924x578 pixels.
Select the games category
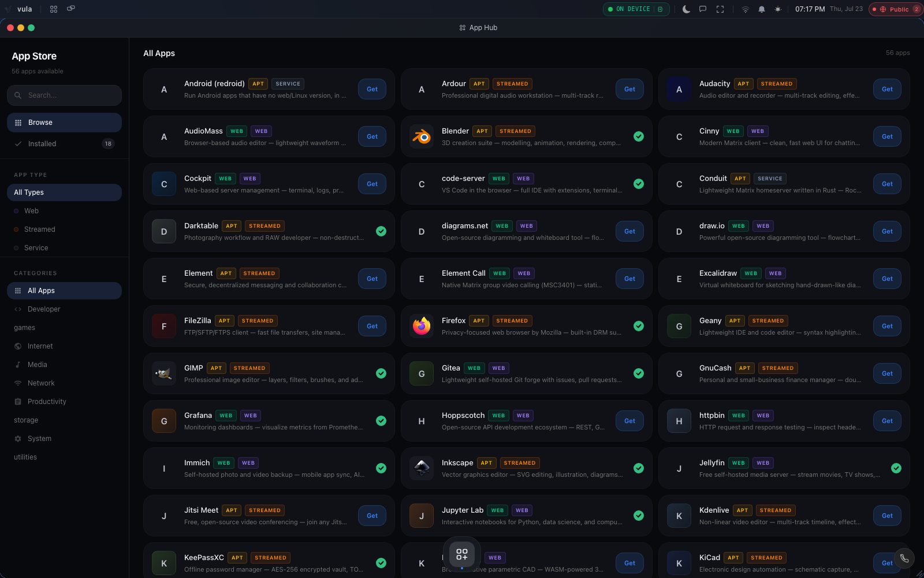click(x=64, y=328)
